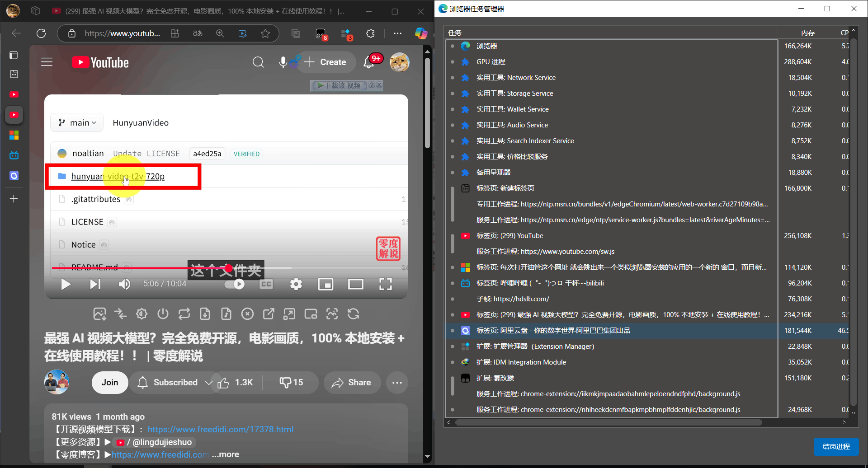Viewport: 868px width, 468px height.
Task: Open more actions ellipsis under video
Action: pos(397,383)
